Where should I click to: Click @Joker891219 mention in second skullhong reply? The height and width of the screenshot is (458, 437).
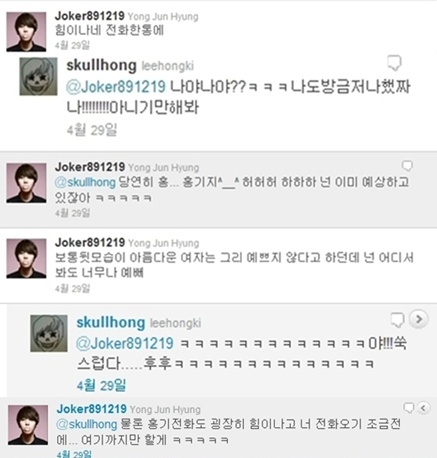(125, 344)
